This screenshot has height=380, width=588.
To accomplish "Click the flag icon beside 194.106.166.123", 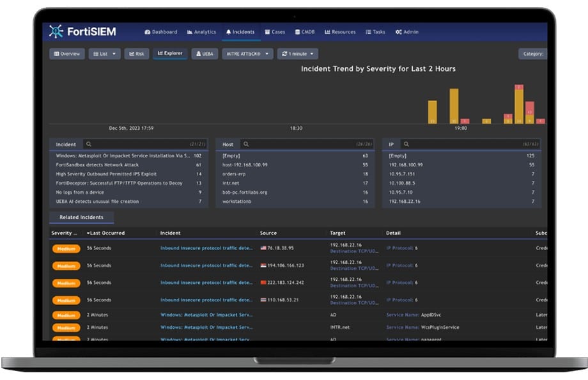I will click(263, 265).
